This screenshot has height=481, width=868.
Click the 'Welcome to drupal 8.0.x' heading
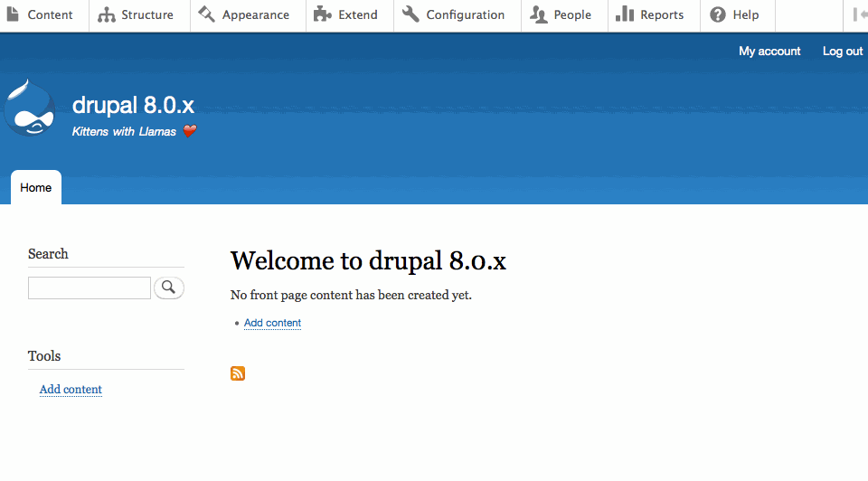pos(368,260)
